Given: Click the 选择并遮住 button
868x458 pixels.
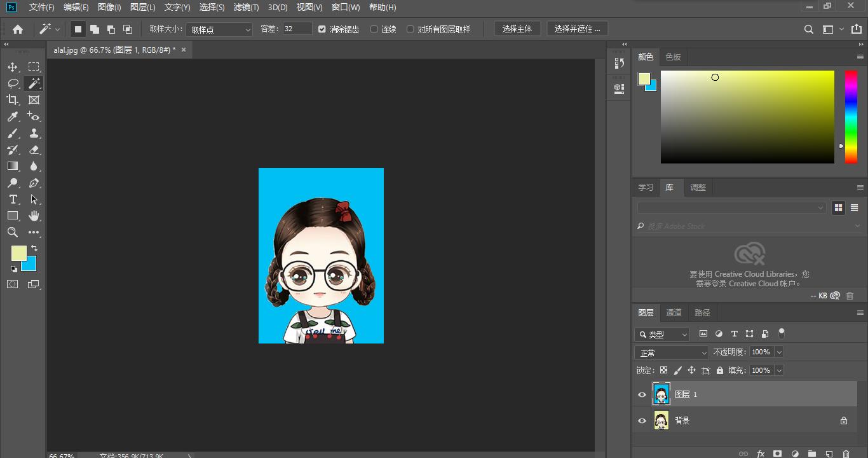Looking at the screenshot, I should 577,29.
